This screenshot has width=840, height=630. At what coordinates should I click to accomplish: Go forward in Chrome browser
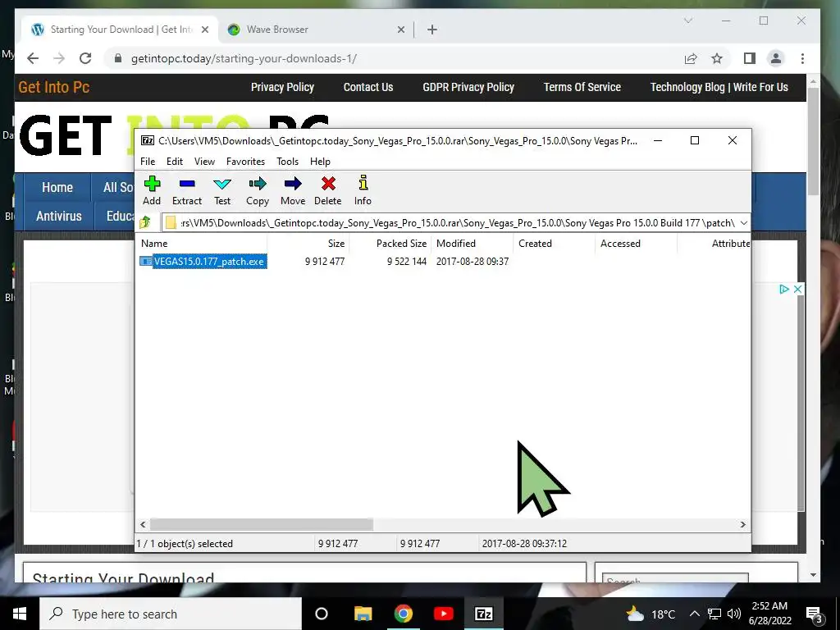[x=59, y=58]
